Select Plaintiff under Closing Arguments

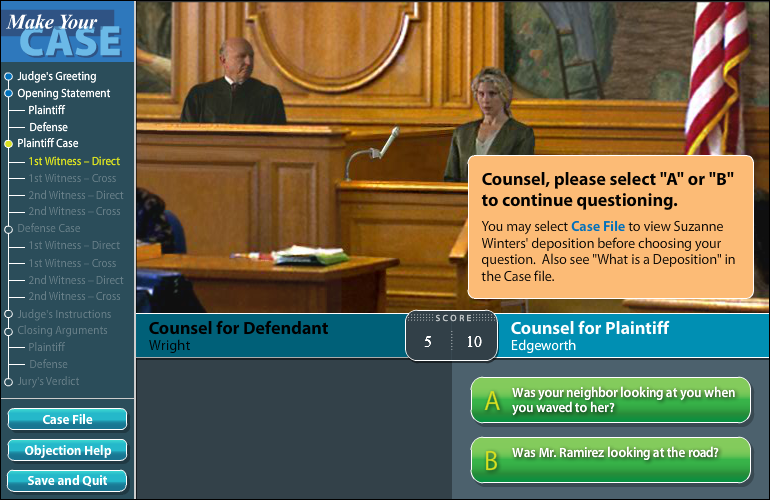point(46,347)
